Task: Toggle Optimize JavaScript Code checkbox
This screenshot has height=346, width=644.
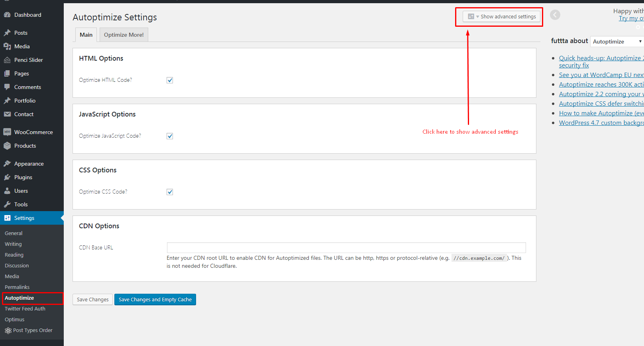Action: pyautogui.click(x=170, y=136)
